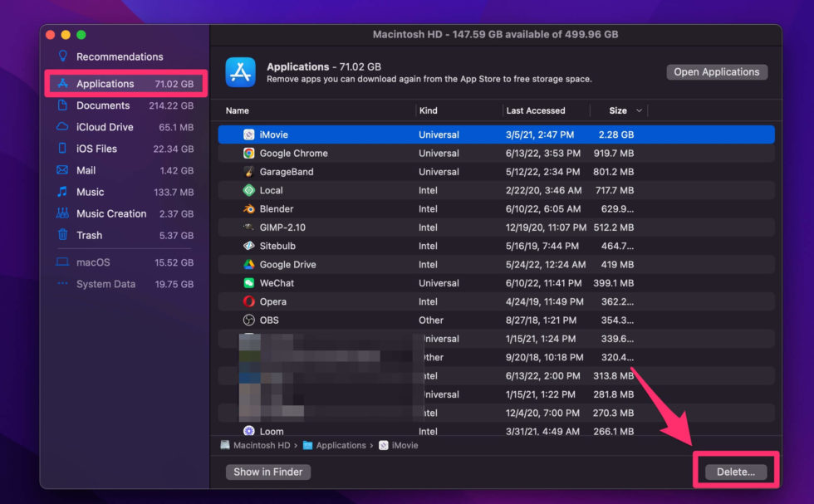Select the GIMP-2.10 icon
The height and width of the screenshot is (504, 814).
point(248,227)
